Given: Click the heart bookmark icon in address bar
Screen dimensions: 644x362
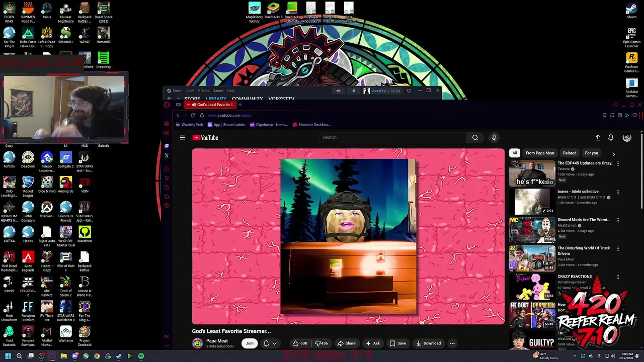Looking at the screenshot, I should coord(635,115).
